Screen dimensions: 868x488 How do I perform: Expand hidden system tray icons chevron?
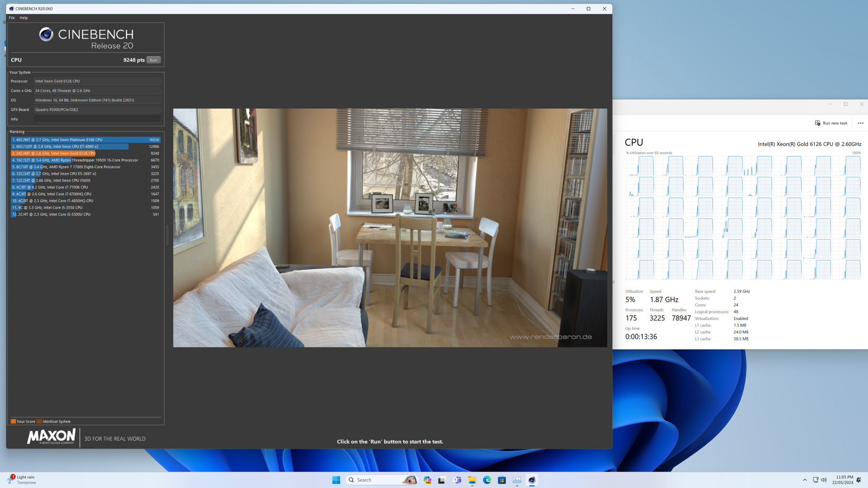coord(805,480)
